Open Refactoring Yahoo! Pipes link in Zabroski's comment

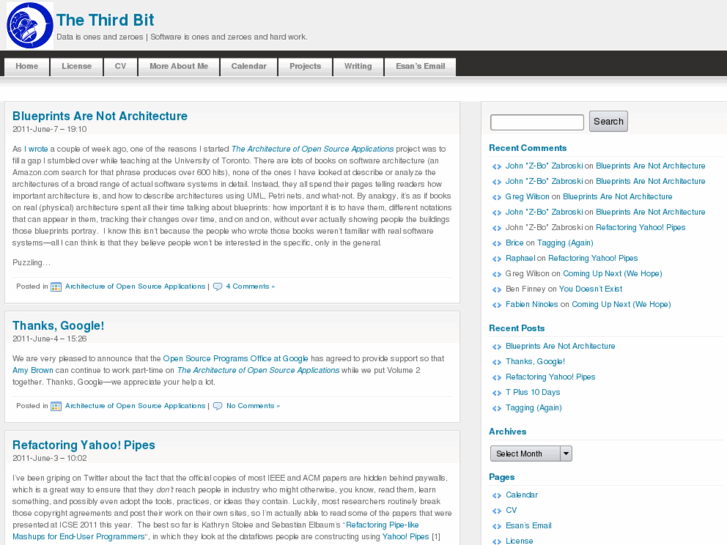coord(640,227)
